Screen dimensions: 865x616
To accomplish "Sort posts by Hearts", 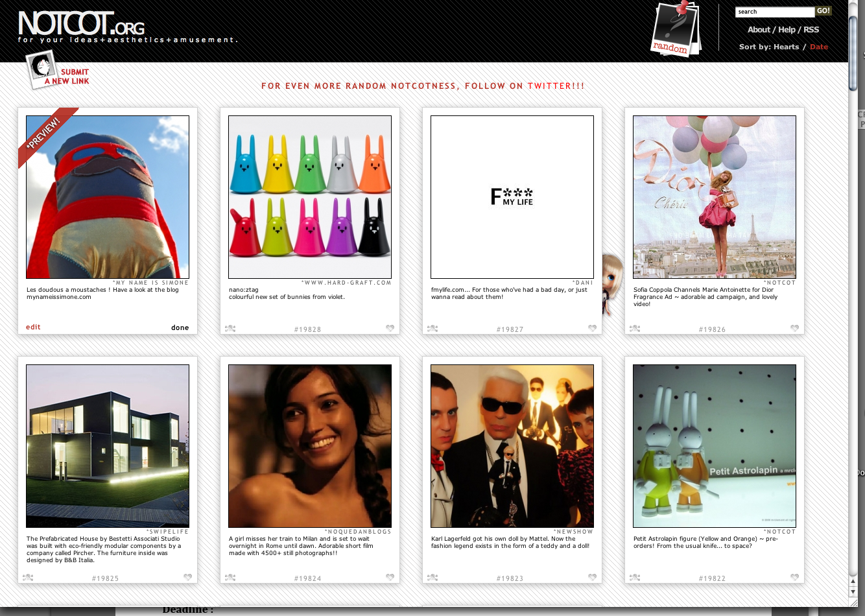I will tap(786, 47).
